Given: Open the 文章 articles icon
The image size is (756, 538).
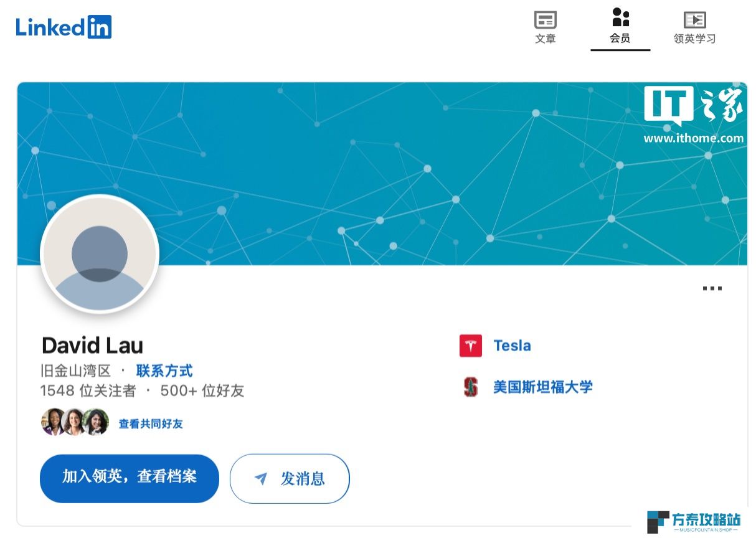Looking at the screenshot, I should tap(546, 20).
